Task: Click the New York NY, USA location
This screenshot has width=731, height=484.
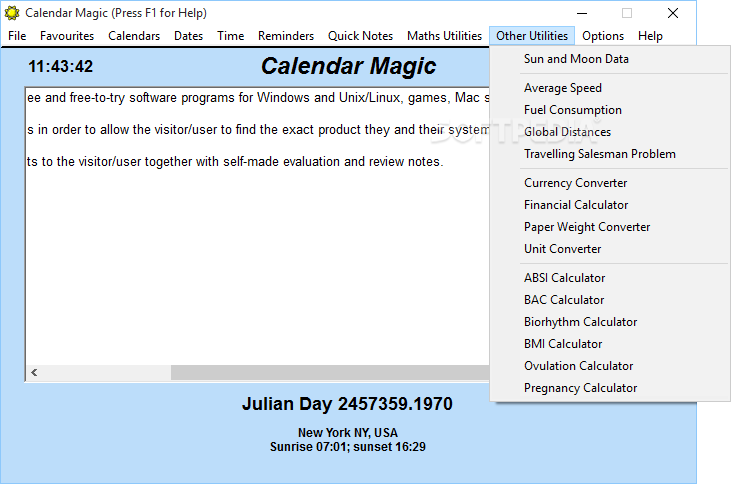Action: (348, 433)
